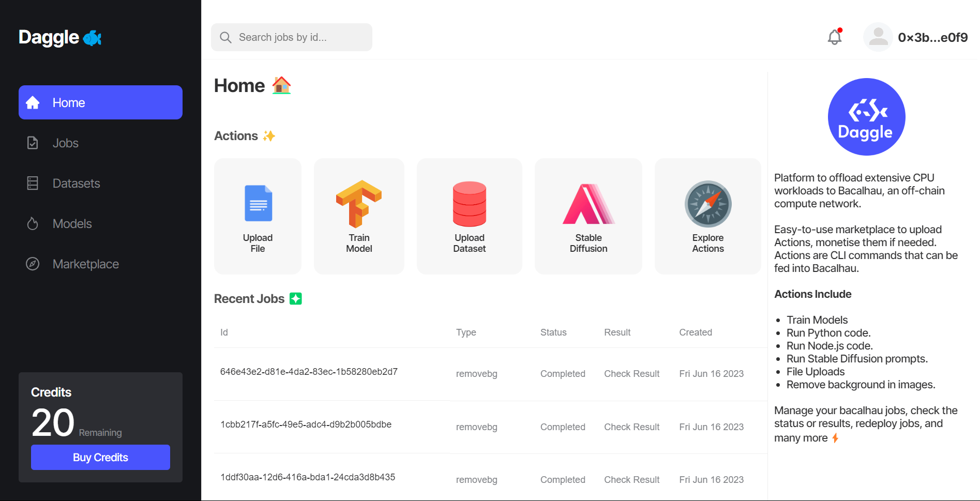Click removebg type of job 1cbb217f
Viewport: 980px width, 501px height.
coord(476,427)
